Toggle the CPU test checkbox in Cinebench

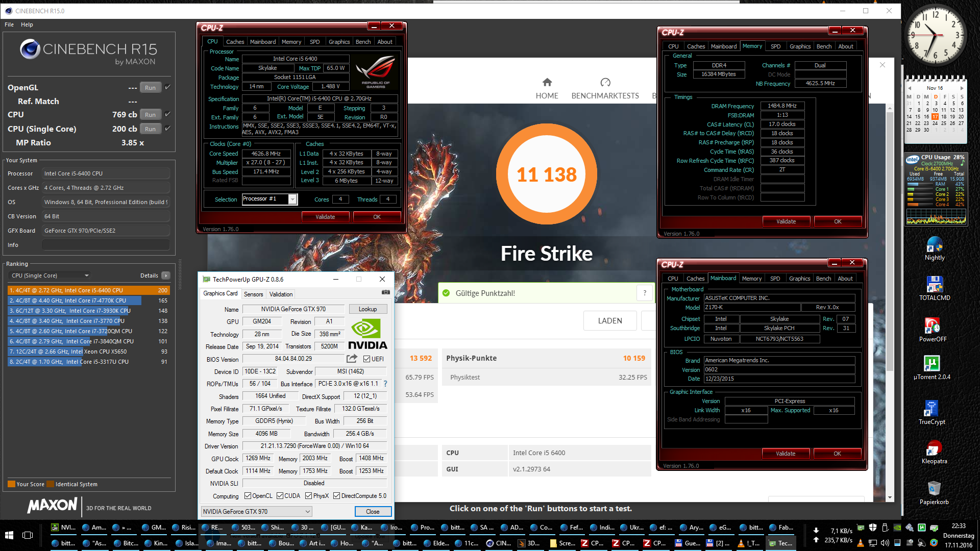(167, 114)
